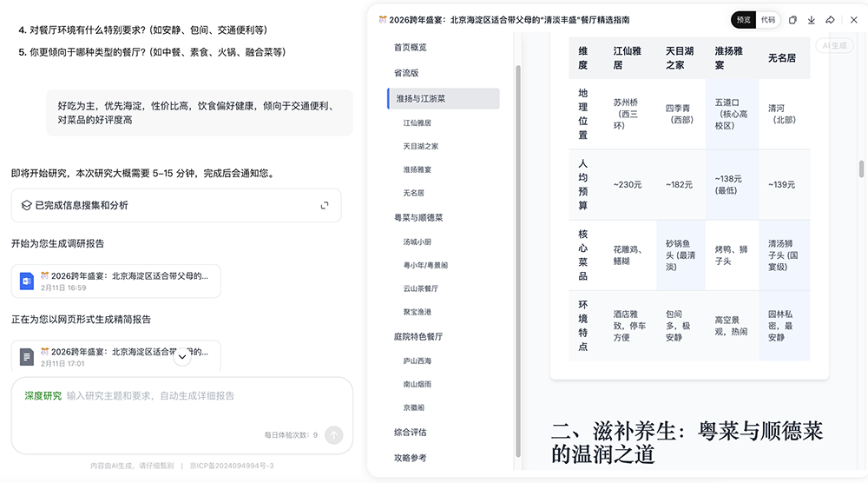The height and width of the screenshot is (483, 868).
Task: Click the 每日体验次数: 9 counter
Action: coord(291,435)
